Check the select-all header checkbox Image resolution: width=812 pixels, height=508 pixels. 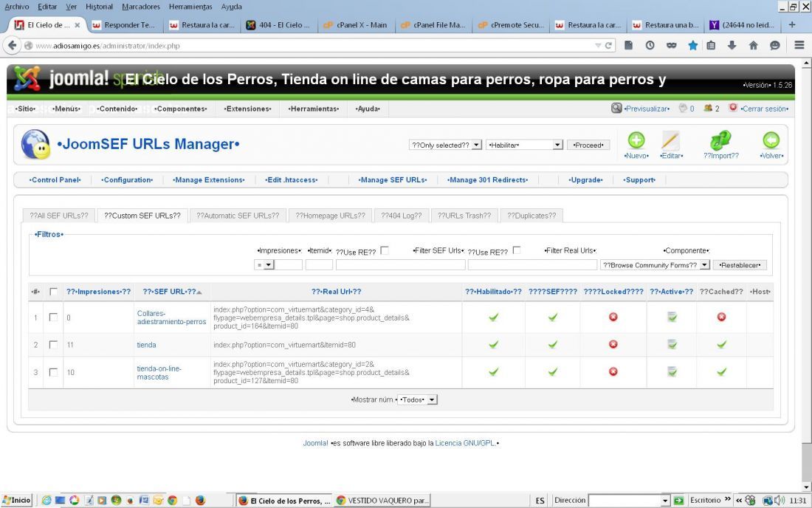53,292
